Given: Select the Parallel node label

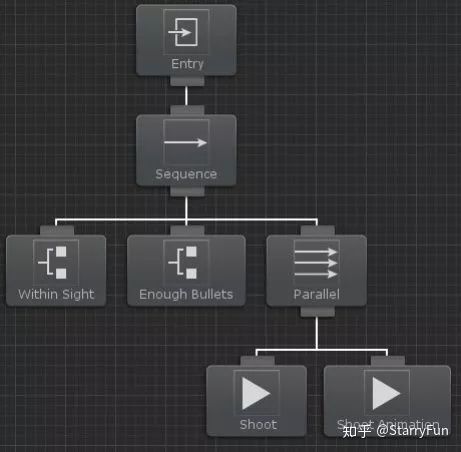Looking at the screenshot, I should click(316, 294).
